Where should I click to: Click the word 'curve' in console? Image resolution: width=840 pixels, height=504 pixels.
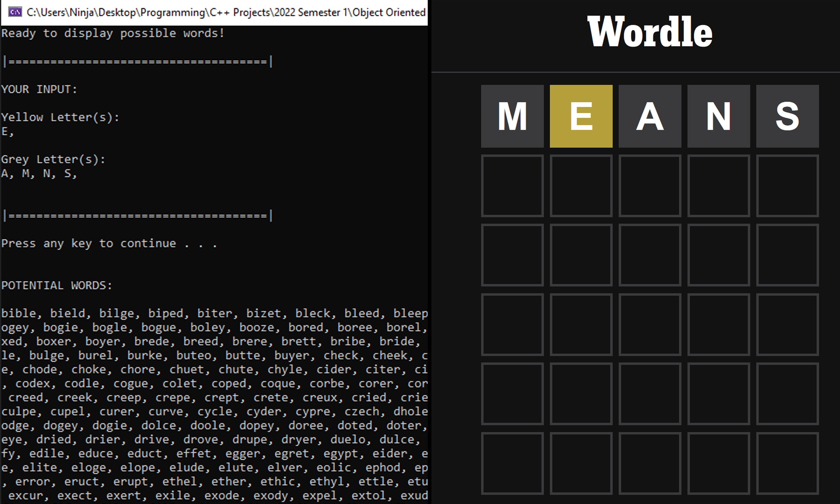click(165, 411)
